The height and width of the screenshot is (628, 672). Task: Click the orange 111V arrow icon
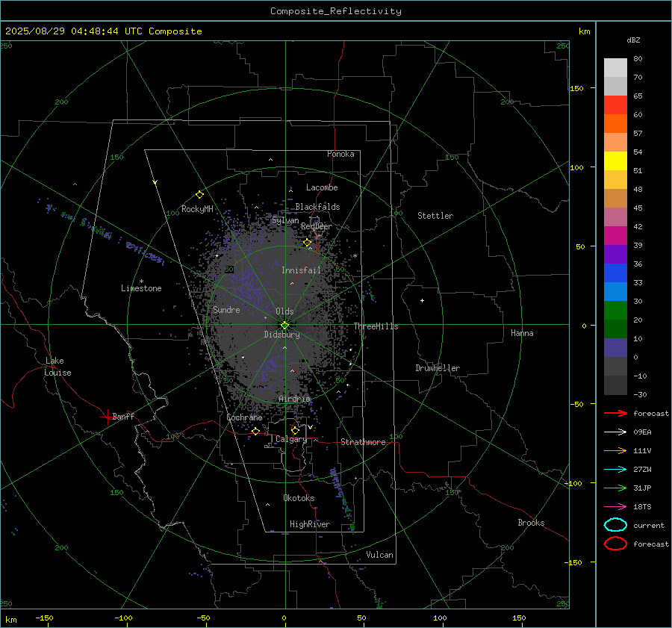point(615,450)
